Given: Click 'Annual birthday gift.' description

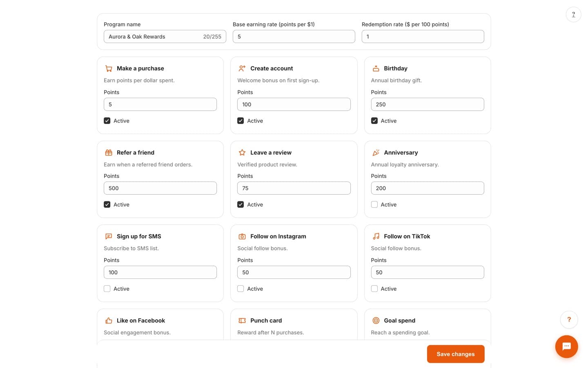Looking at the screenshot, I should (x=396, y=81).
